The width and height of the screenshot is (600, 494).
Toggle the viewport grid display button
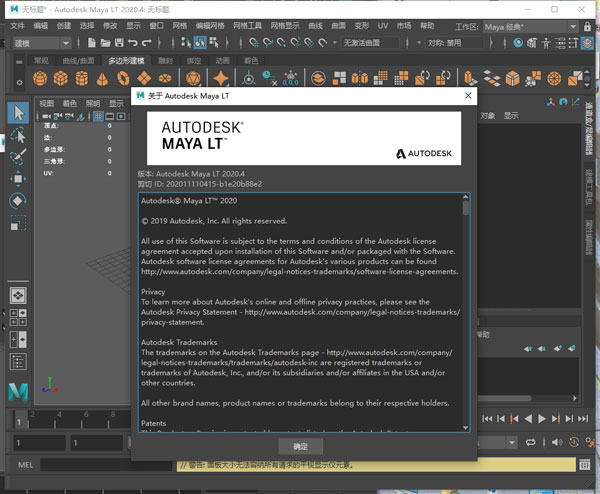pyautogui.click(x=98, y=116)
